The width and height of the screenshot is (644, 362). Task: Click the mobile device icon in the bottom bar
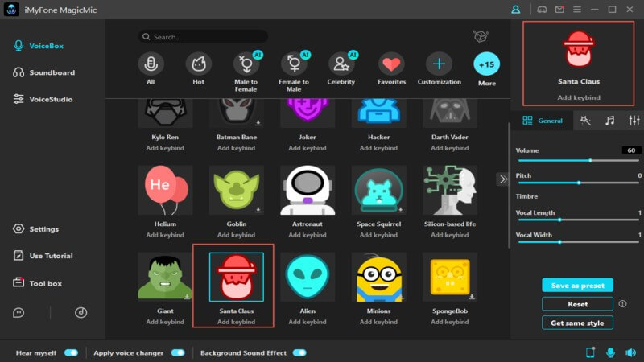[590, 352]
